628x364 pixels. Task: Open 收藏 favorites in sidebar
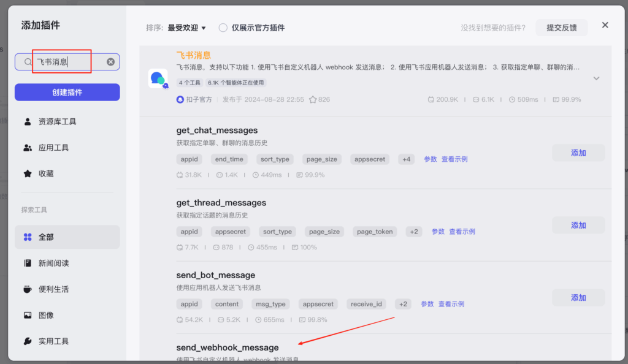pos(67,173)
